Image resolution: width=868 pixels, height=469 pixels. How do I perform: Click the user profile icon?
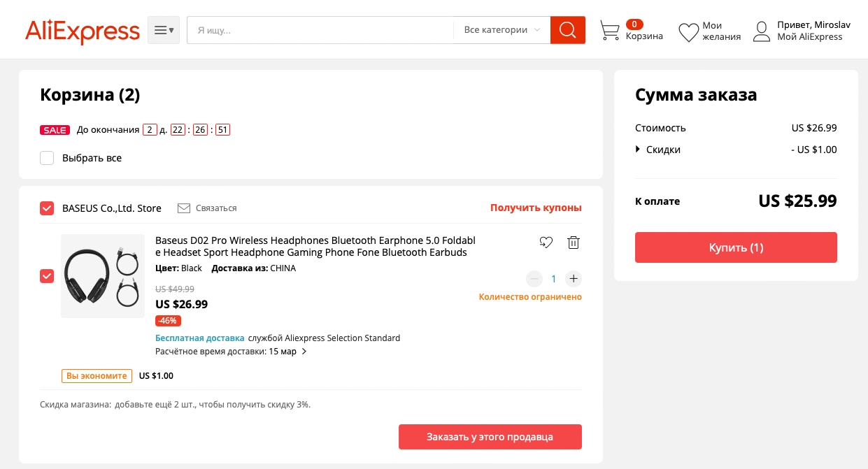click(x=762, y=31)
